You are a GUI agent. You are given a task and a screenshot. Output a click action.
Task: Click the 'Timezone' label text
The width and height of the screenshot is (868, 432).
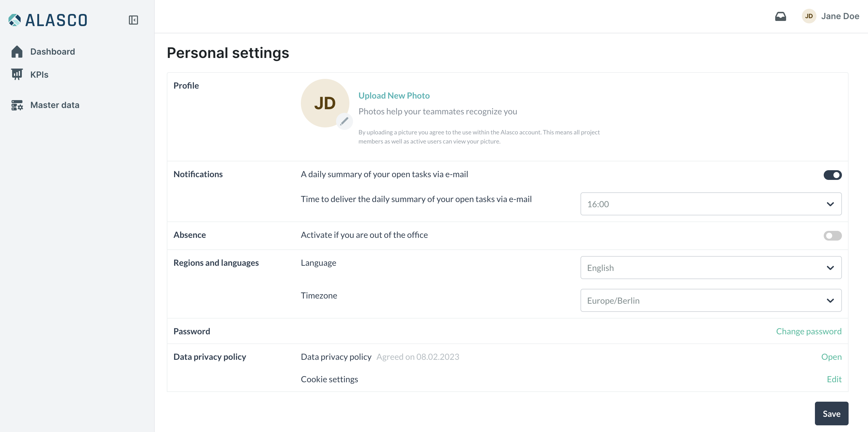click(319, 295)
